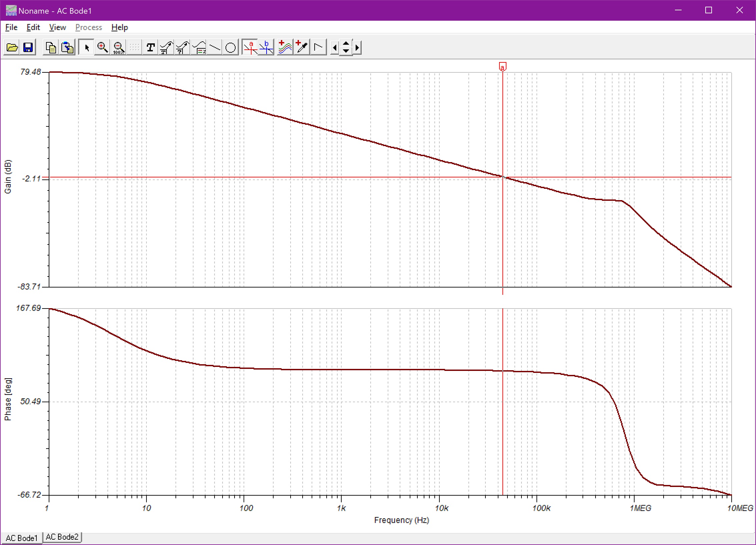Close the AC Bode1 window
Viewport: 756px width, 545px height.
[739, 10]
